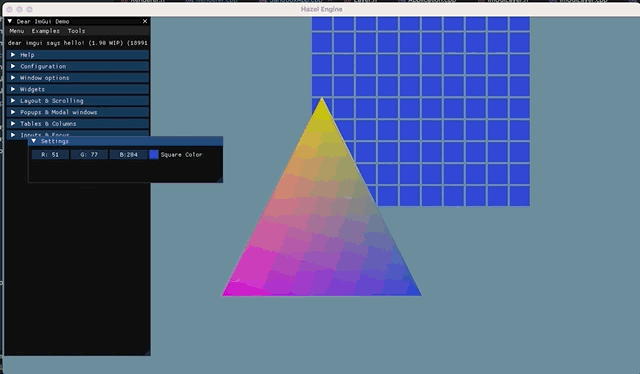The width and height of the screenshot is (640, 374).
Task: Click the B:204 color field
Action: [x=128, y=154]
